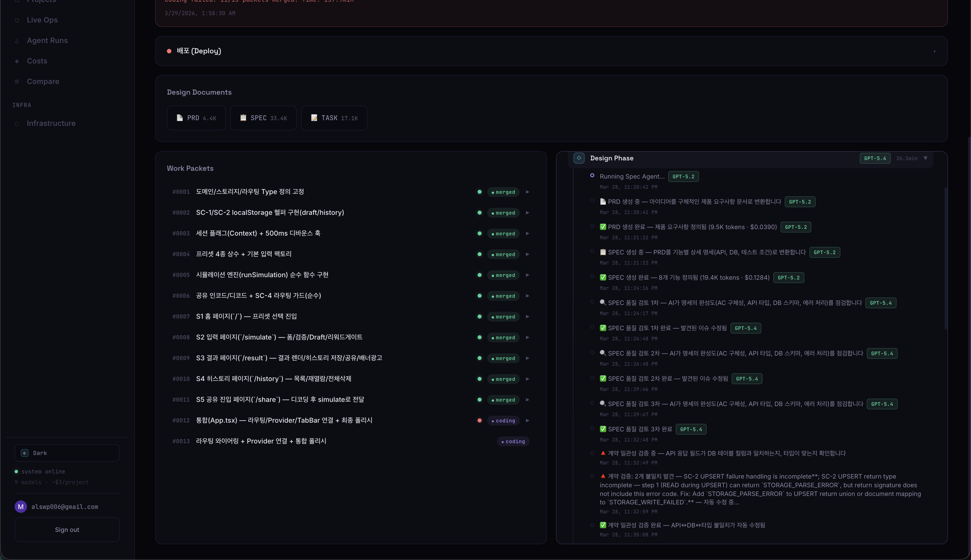Click the Agent Runs triangle icon
971x560 pixels.
click(x=17, y=41)
